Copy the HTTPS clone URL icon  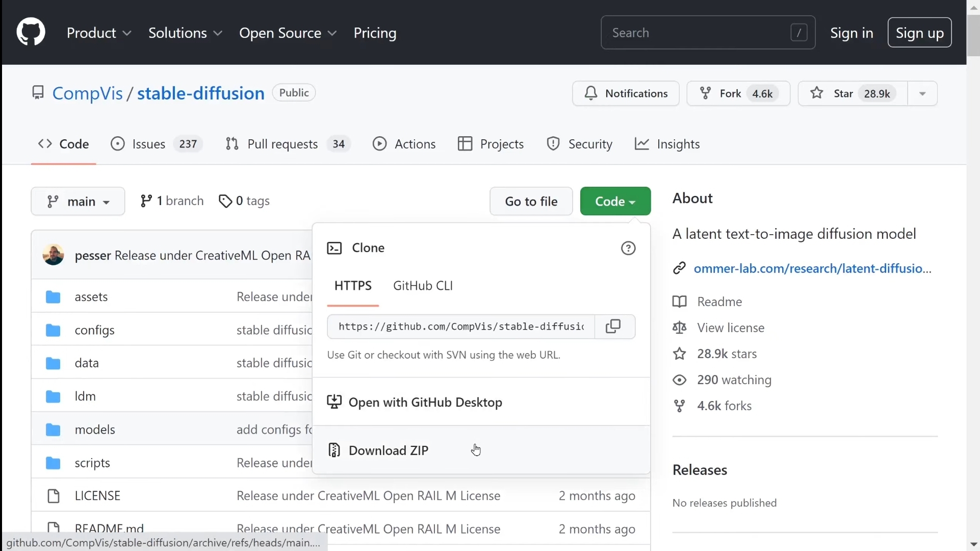614,327
